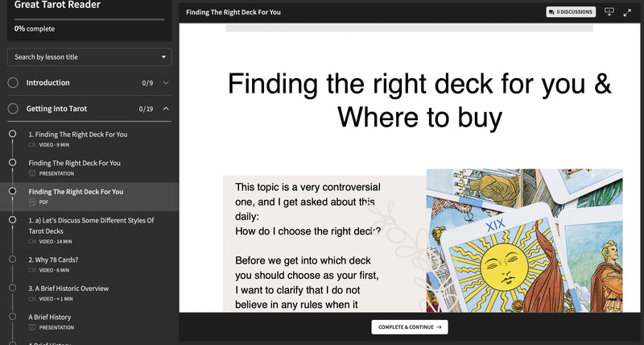Image resolution: width=644 pixels, height=345 pixels.
Task: Open the 0 Discussions button
Action: coord(571,12)
